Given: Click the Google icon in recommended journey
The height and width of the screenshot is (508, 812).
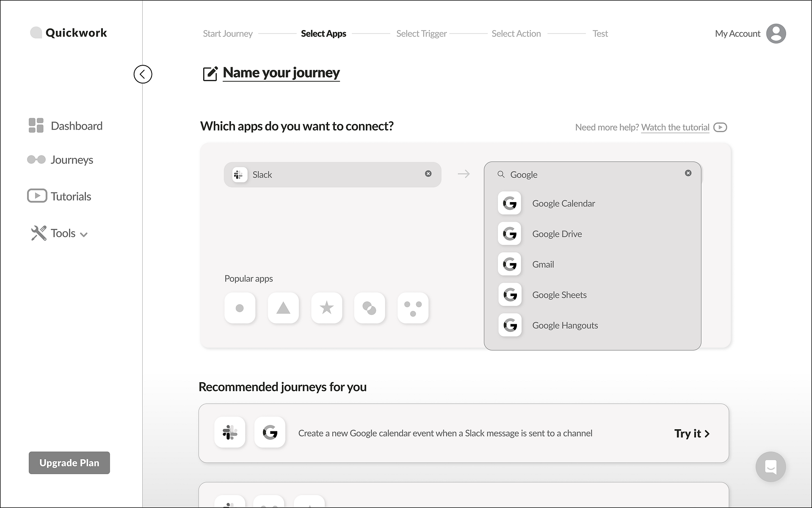Looking at the screenshot, I should tap(270, 433).
